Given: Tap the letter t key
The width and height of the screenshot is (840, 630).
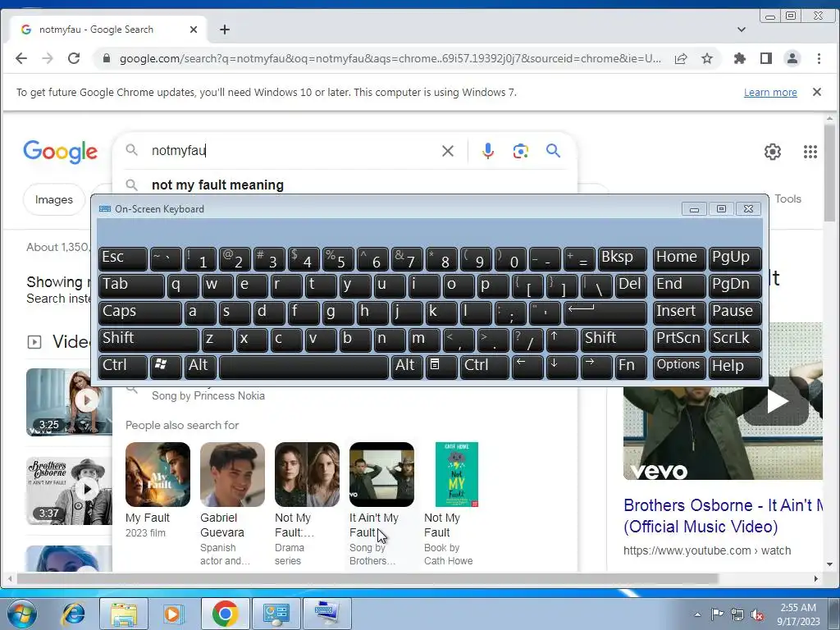Looking at the screenshot, I should click(321, 286).
